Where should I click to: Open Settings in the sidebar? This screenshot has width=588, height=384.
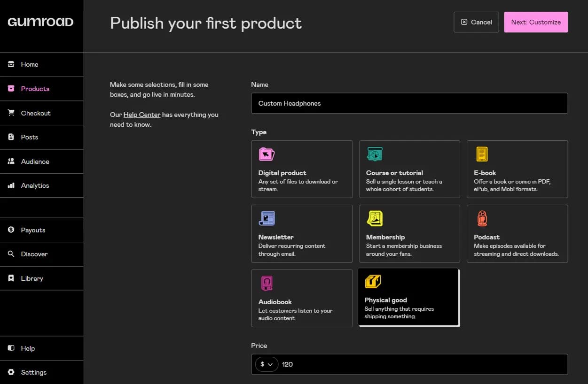[x=42, y=372]
